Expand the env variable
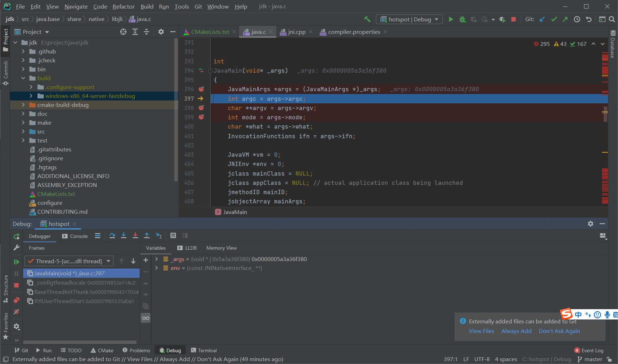This screenshot has width=618, height=364. point(156,268)
